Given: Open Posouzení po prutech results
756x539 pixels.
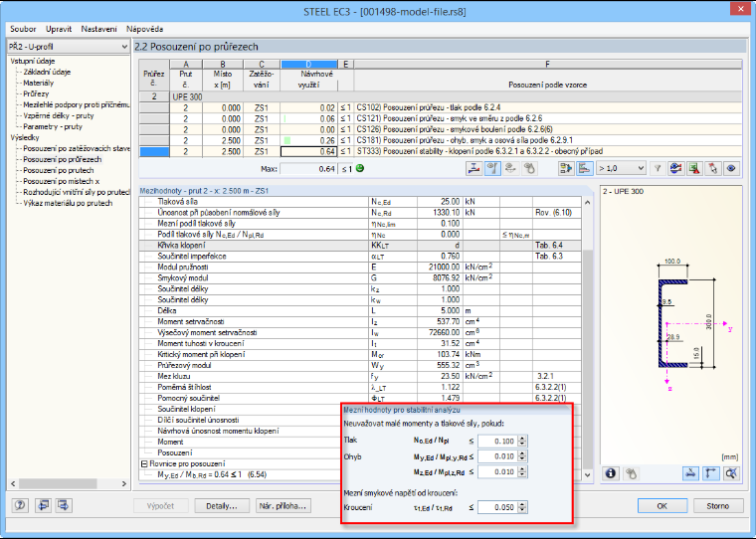Looking at the screenshot, I should [59, 170].
